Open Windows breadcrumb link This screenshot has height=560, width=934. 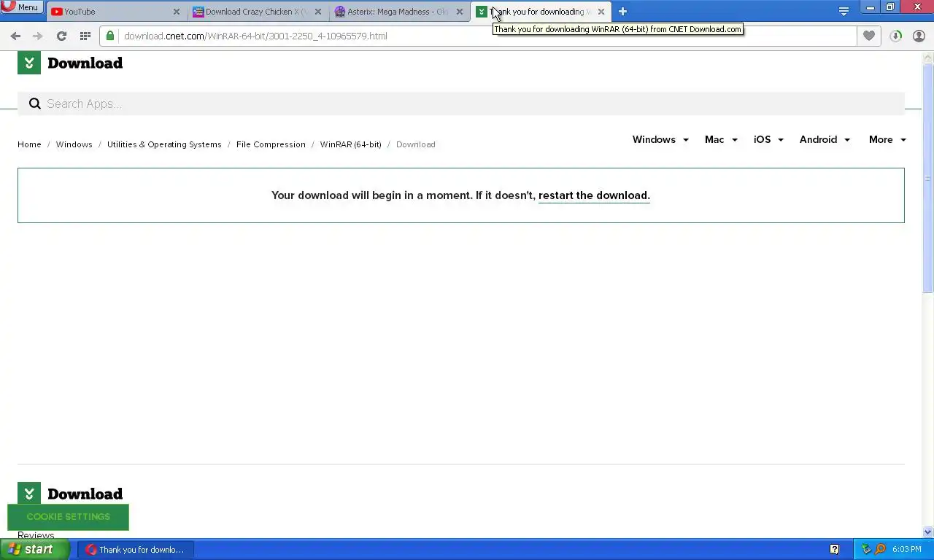click(74, 144)
